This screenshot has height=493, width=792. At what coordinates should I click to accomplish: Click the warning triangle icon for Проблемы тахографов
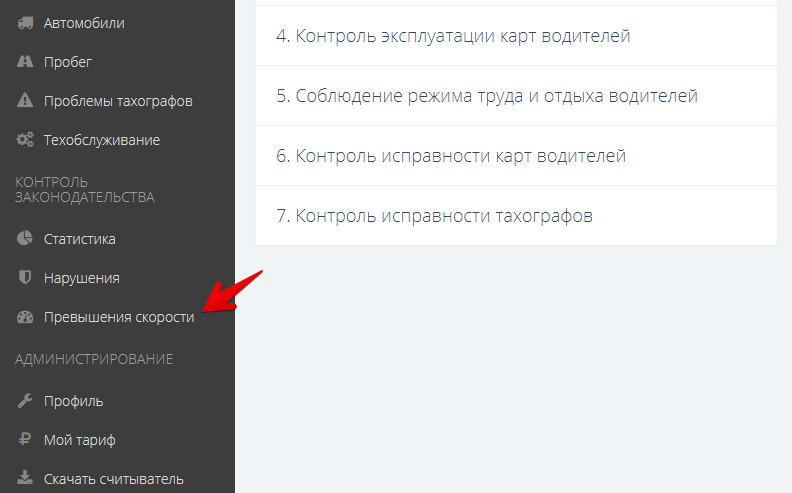(25, 101)
